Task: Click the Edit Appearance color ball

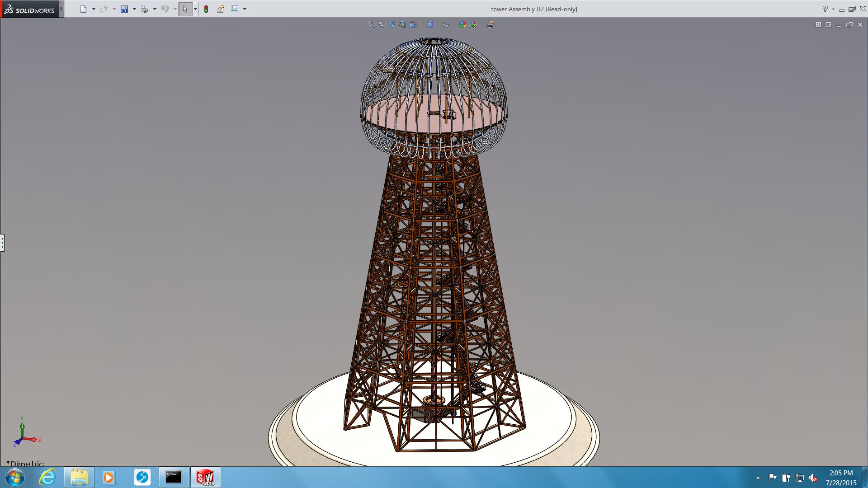Action: (462, 24)
